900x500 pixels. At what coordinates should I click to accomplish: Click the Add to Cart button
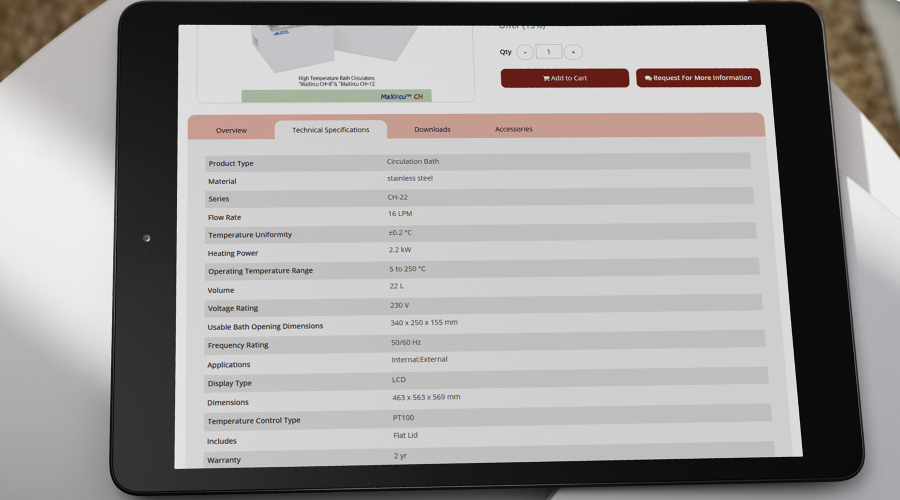tap(565, 78)
